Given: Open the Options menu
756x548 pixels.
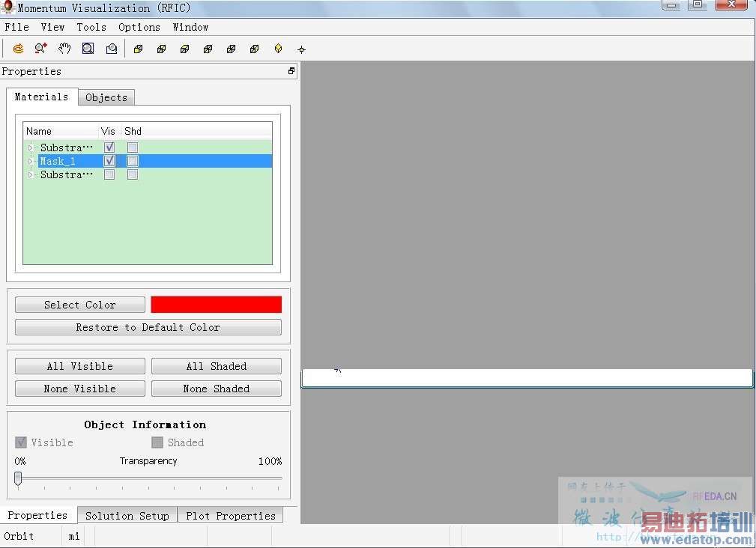Looking at the screenshot, I should 139,27.
